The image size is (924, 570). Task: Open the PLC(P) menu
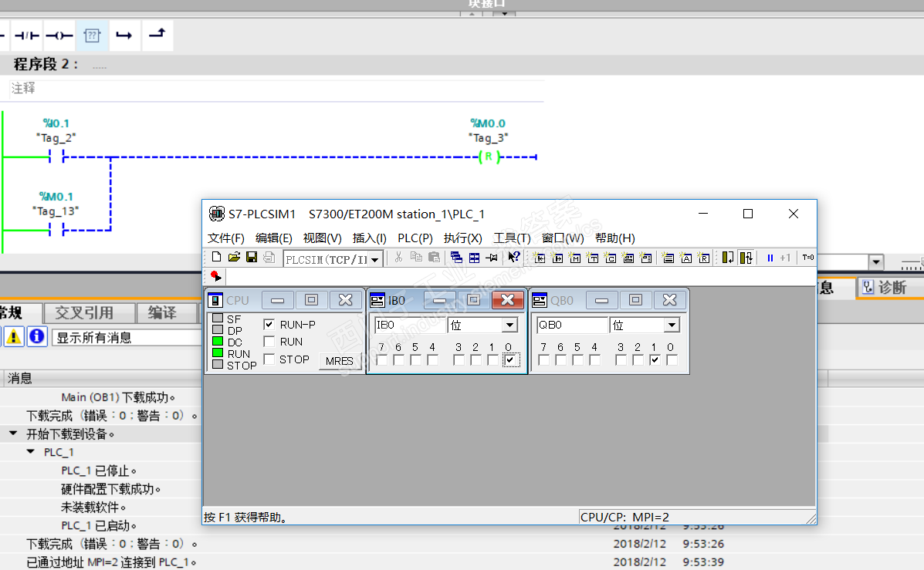(x=415, y=238)
